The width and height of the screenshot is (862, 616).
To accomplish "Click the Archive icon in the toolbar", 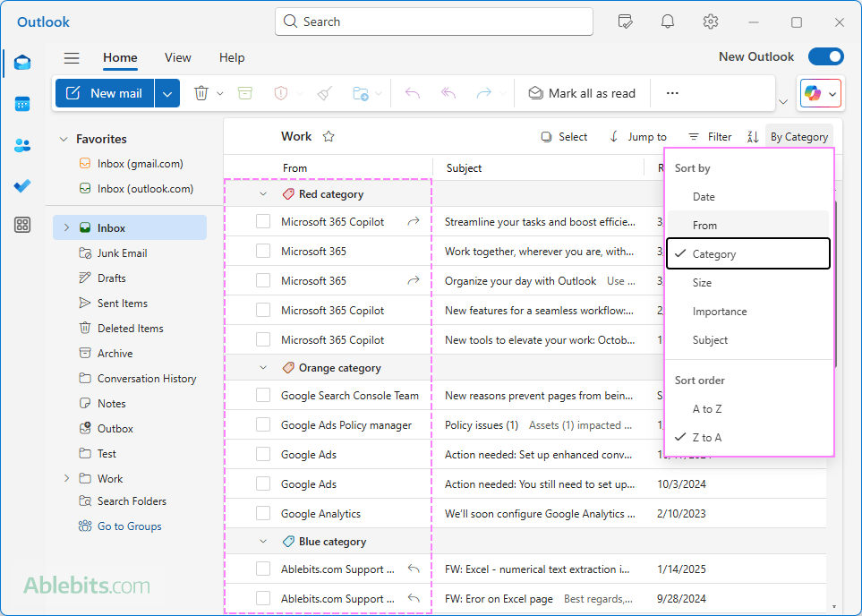I will click(x=245, y=93).
